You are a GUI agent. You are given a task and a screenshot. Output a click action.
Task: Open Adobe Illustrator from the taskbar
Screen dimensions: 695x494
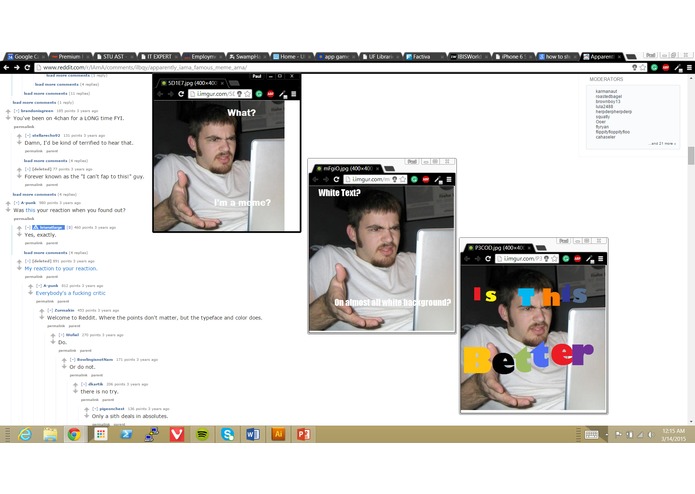pyautogui.click(x=278, y=434)
